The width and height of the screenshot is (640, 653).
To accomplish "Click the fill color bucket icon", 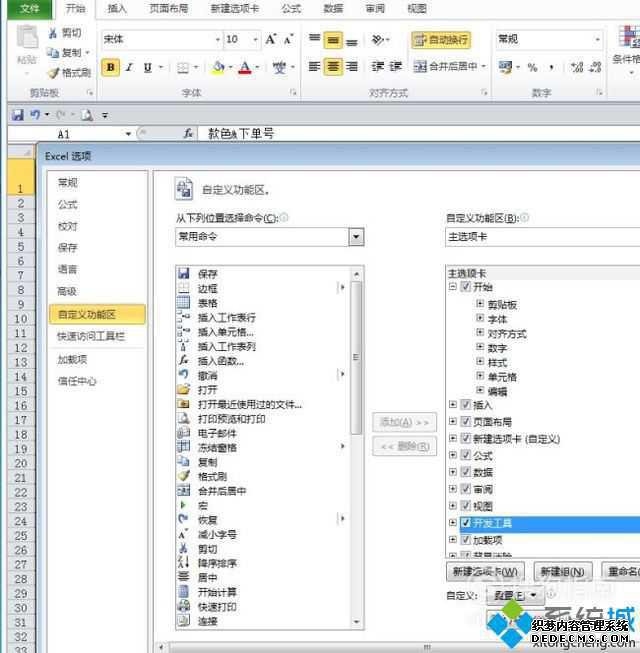I will pos(218,67).
